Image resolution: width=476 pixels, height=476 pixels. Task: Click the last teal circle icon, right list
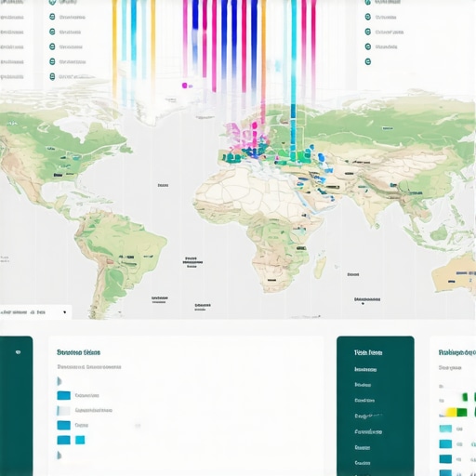tap(368, 61)
